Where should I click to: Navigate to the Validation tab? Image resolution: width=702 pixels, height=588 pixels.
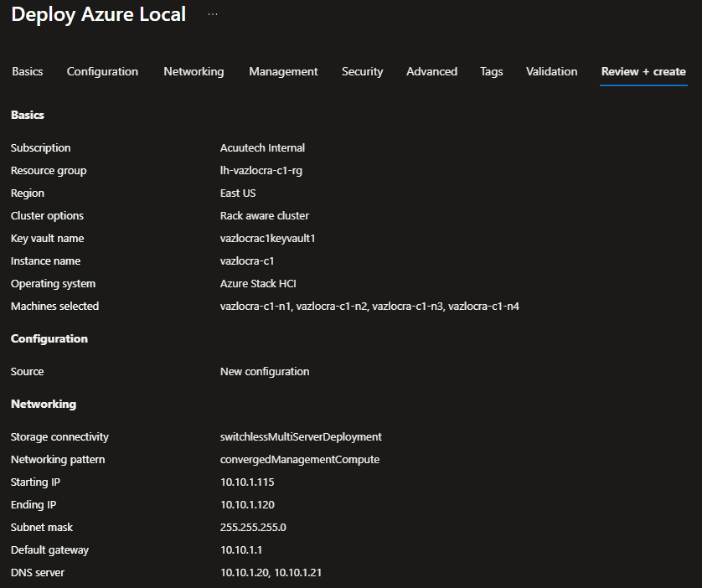tap(551, 71)
